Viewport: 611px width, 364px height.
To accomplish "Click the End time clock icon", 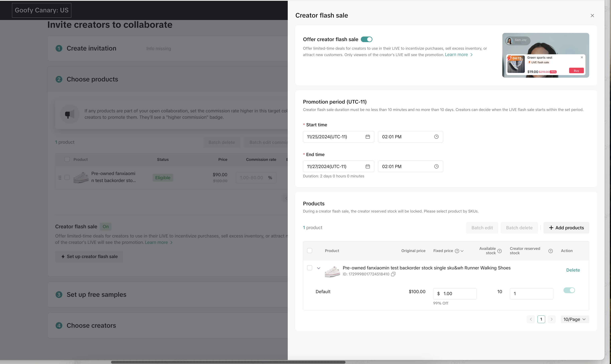I will (436, 166).
